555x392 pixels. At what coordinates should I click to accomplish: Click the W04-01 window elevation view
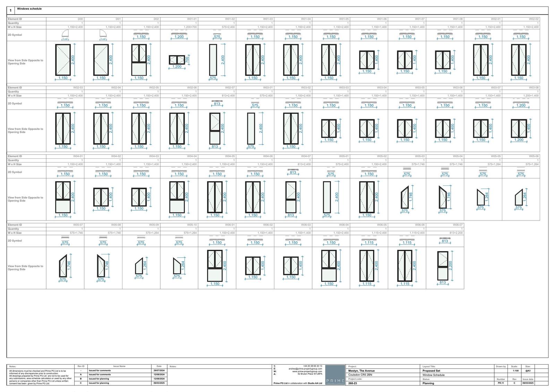point(63,197)
